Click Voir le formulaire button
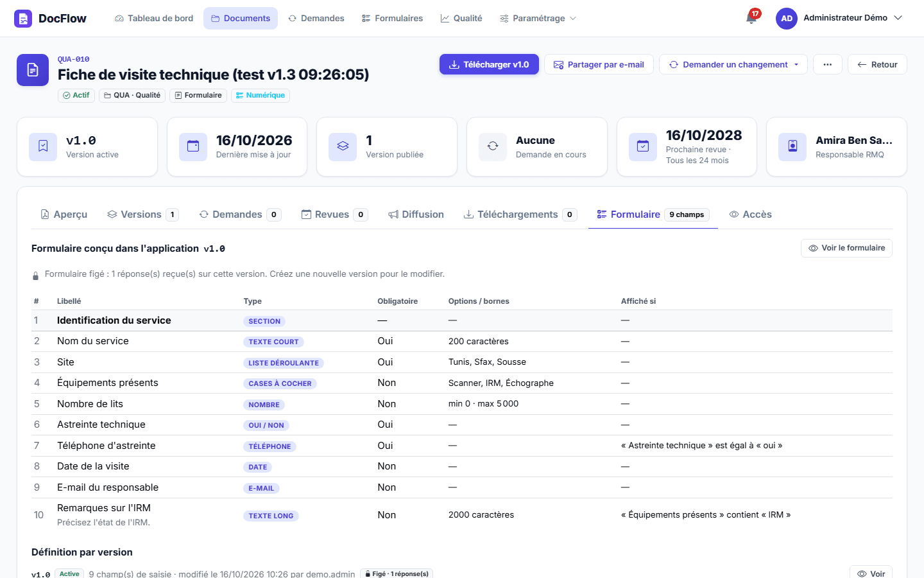Screen dimensions: 924x578 [846, 248]
